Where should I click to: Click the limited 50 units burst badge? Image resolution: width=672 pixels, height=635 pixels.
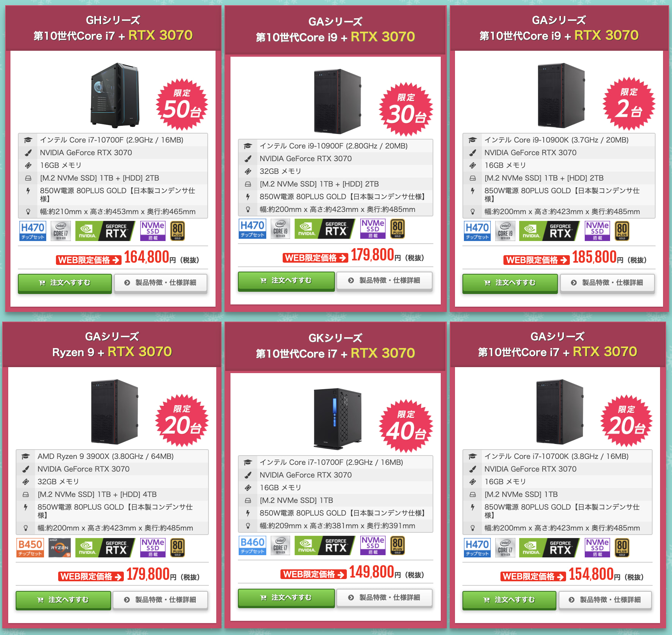[182, 104]
